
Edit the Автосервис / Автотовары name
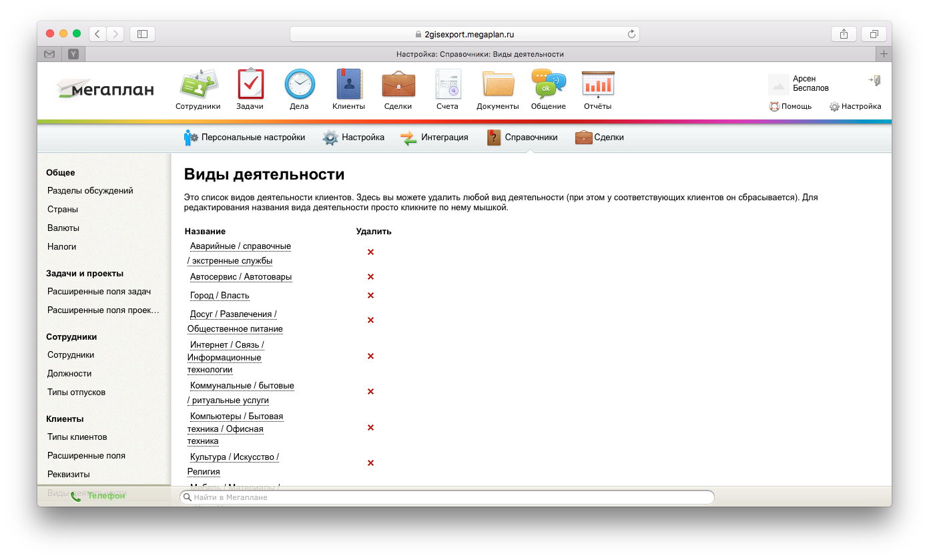coord(241,277)
